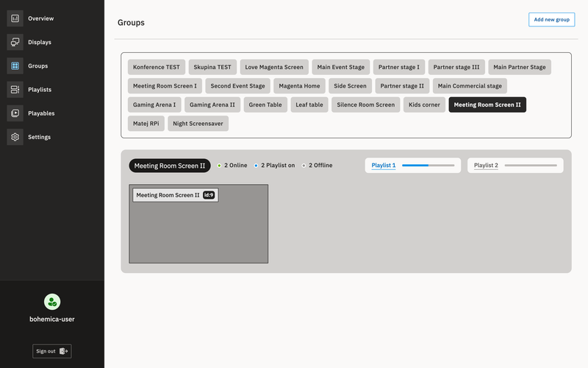
Task: Select Second Event Stage group
Action: coord(237,85)
